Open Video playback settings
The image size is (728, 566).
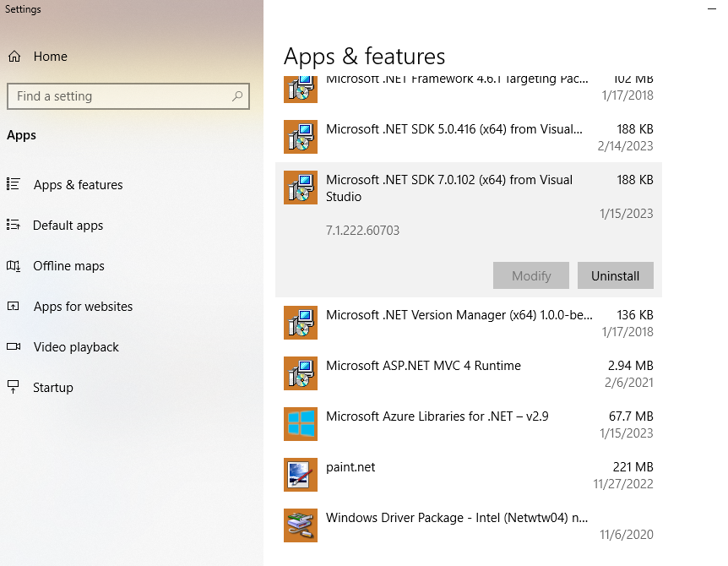pos(76,347)
